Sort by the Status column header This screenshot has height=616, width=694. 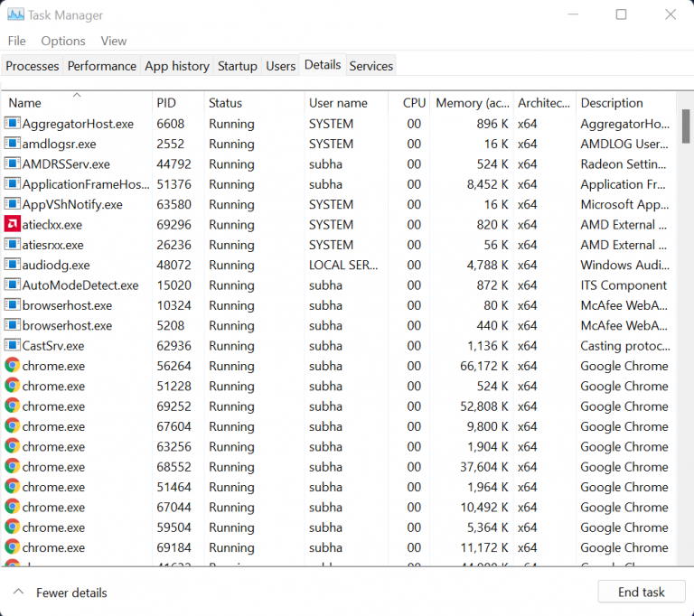254,103
